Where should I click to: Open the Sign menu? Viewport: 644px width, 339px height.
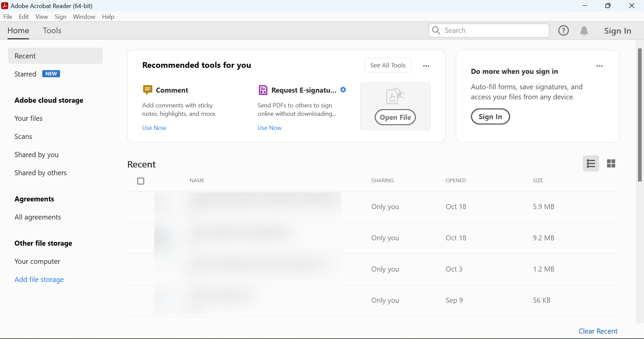click(60, 16)
